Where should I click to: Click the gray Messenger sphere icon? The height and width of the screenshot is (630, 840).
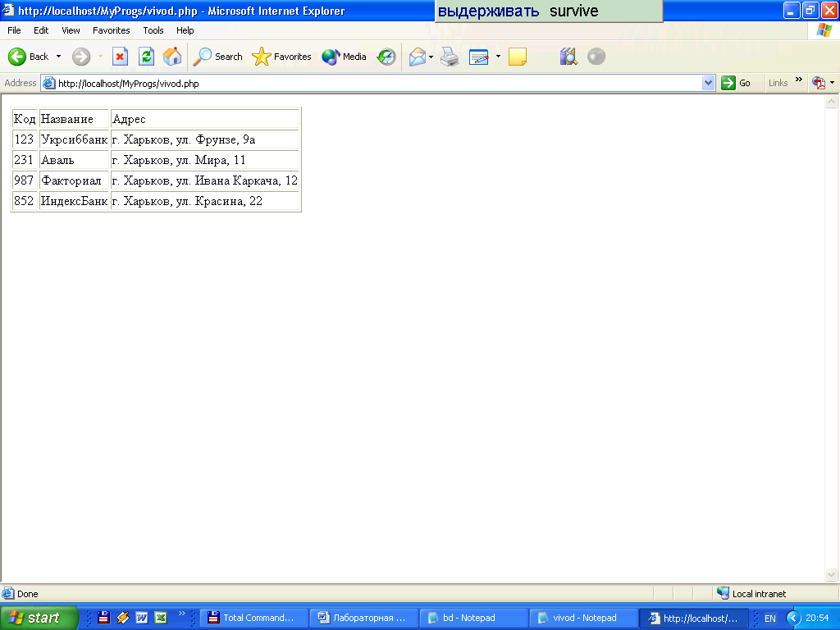(596, 57)
